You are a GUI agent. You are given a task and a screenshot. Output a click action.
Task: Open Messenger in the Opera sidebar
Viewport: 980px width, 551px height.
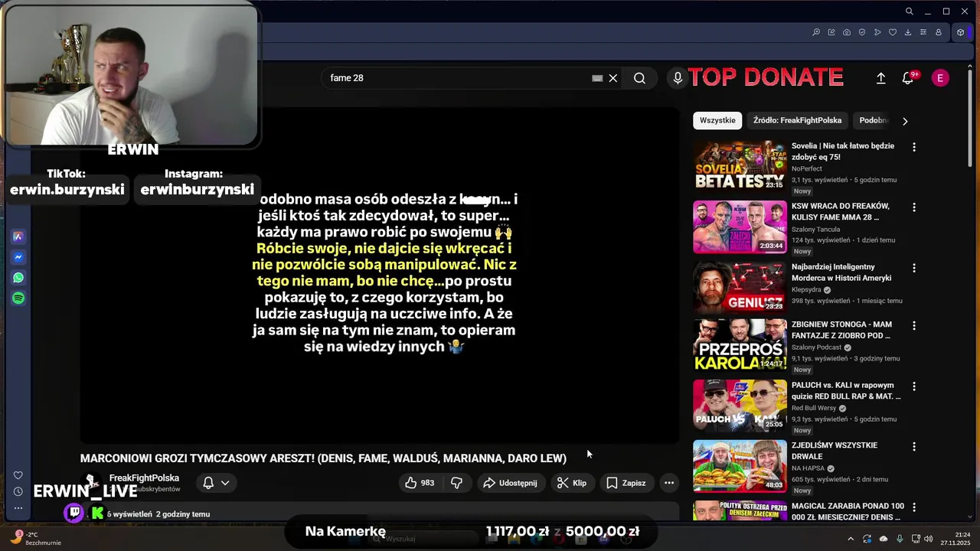(18, 258)
